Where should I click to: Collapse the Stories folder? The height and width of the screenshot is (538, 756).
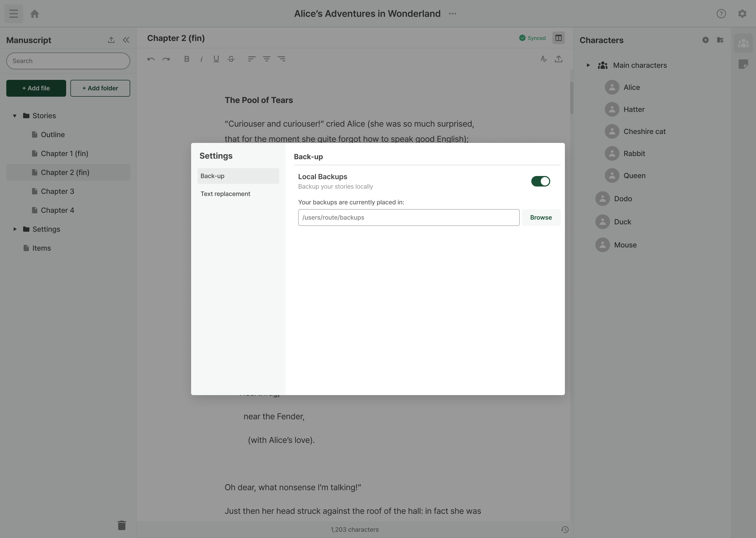[x=14, y=116]
